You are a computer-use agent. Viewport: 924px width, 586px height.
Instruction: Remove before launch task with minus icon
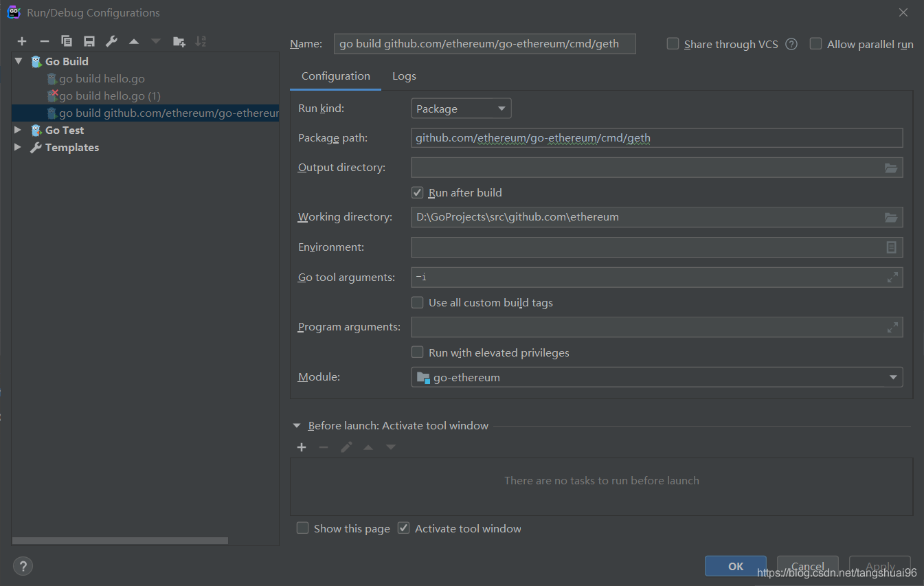(x=324, y=447)
